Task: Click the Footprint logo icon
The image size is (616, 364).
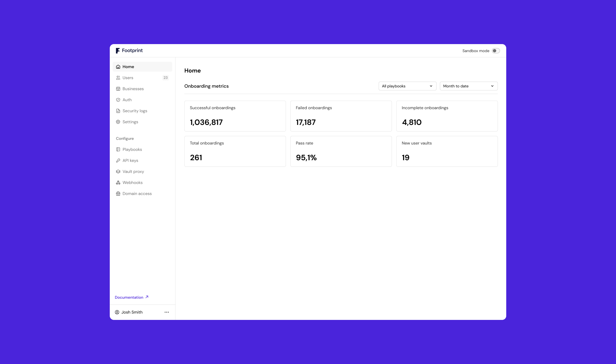Action: (x=118, y=51)
